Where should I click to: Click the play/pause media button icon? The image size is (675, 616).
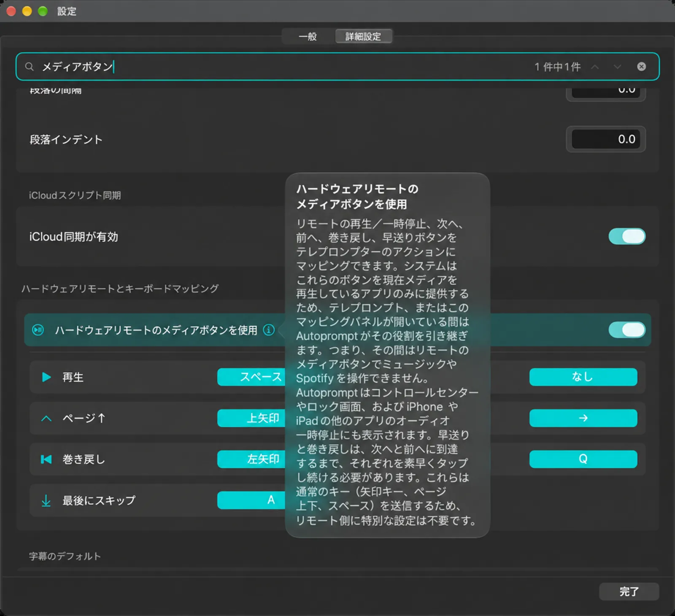pos(38,330)
